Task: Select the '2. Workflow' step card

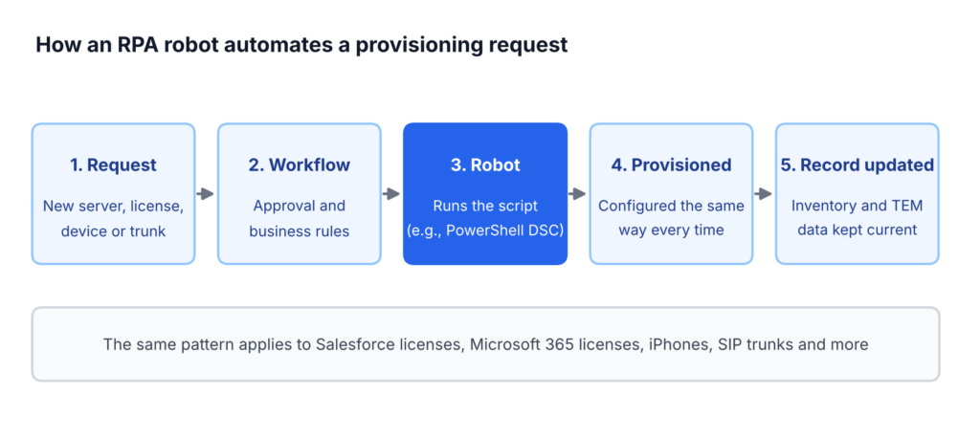Action: click(x=300, y=194)
